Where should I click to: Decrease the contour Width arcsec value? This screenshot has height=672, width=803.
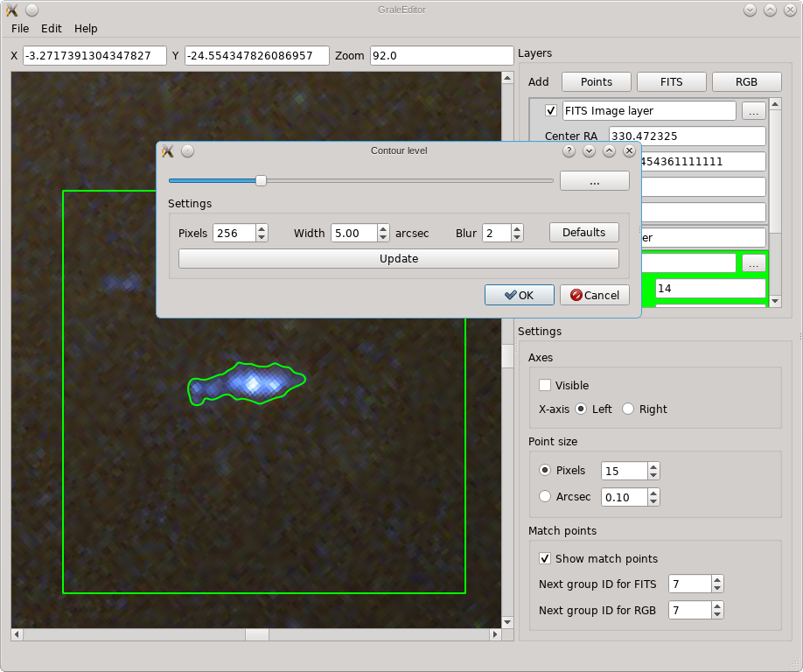[384, 237]
